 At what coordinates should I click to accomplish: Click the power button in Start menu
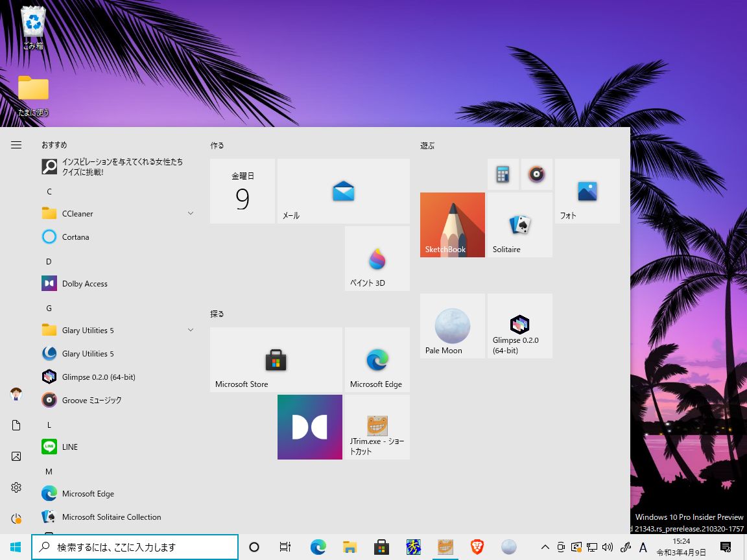click(16, 519)
